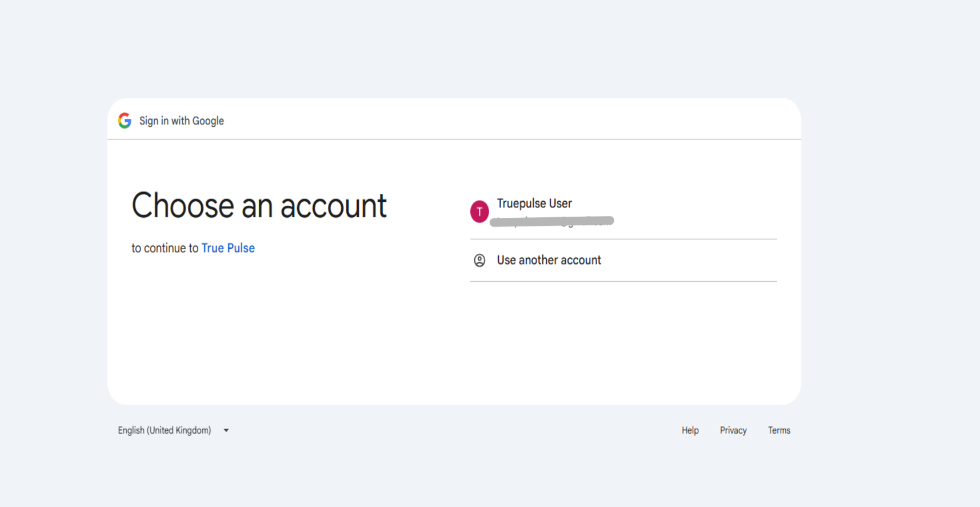
Task: Open the True Pulse app link
Action: pyautogui.click(x=227, y=248)
